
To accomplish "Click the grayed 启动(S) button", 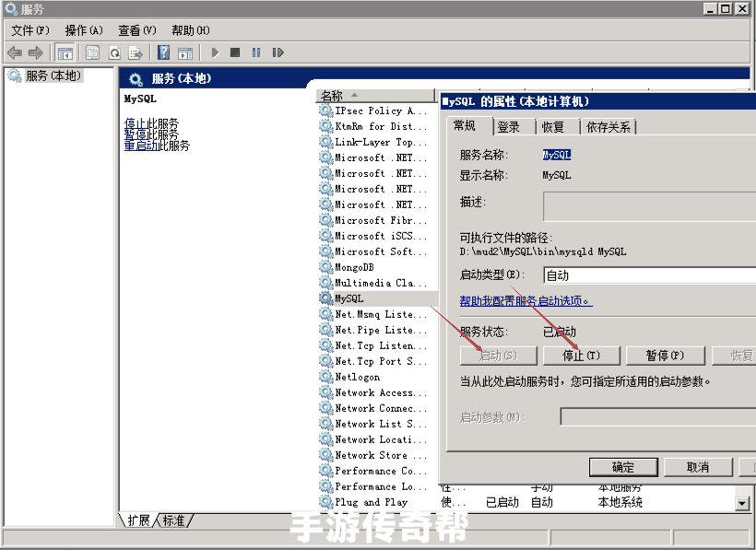I will point(499,356).
